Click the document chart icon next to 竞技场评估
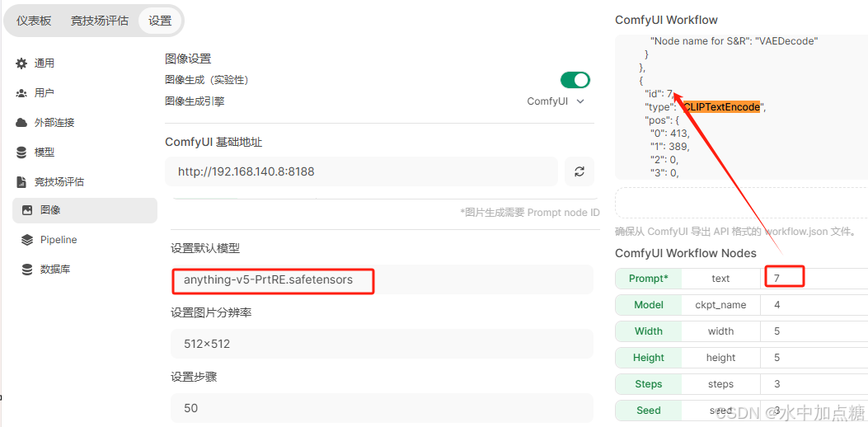 click(21, 181)
